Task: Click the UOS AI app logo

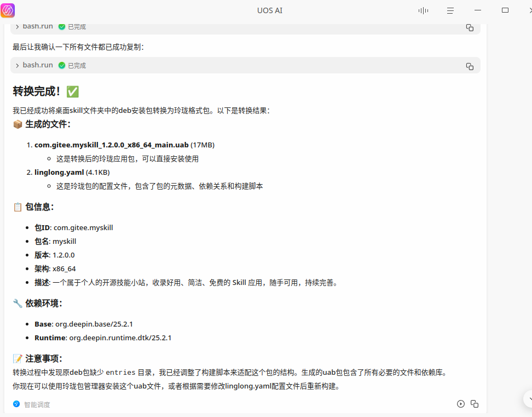Action: click(8, 10)
